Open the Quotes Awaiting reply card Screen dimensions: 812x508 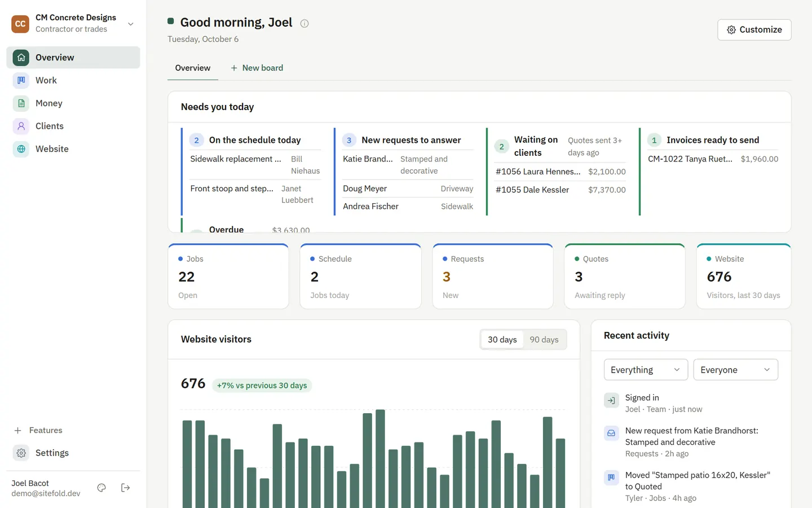tap(625, 277)
